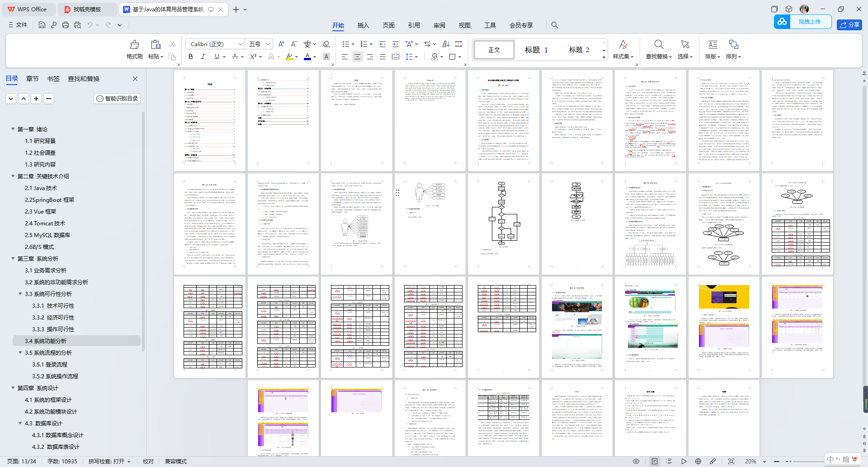Viewport: 868px width, 467px height.
Task: Click the search magnifier icon beside ribbon tabs
Action: 555,25
